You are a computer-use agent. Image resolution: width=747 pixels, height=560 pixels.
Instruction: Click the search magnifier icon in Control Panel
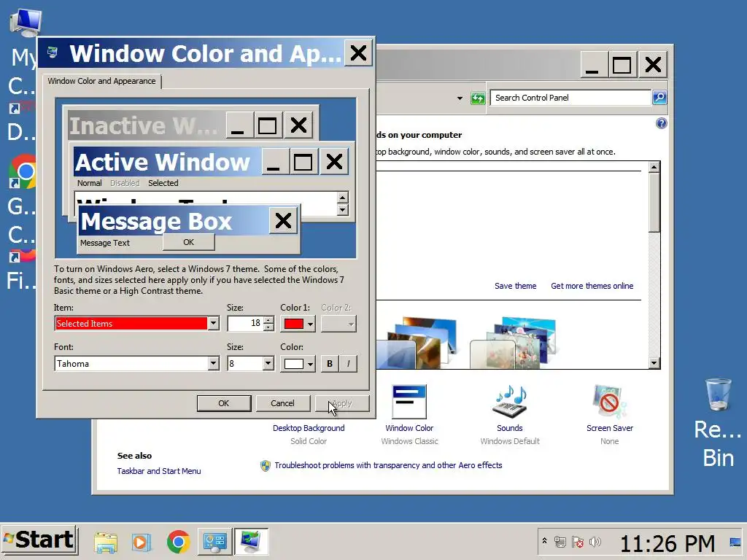click(x=659, y=98)
